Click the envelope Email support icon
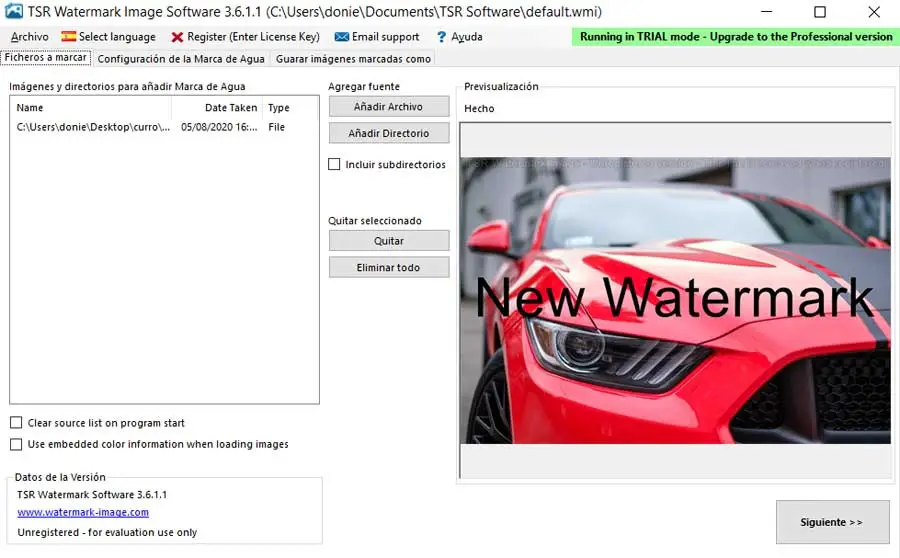This screenshot has width=900, height=558. tap(342, 37)
